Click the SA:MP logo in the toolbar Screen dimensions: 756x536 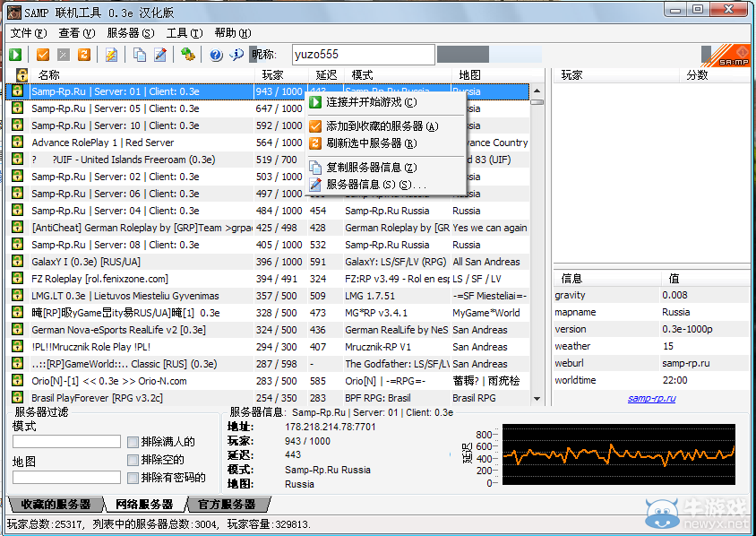727,56
